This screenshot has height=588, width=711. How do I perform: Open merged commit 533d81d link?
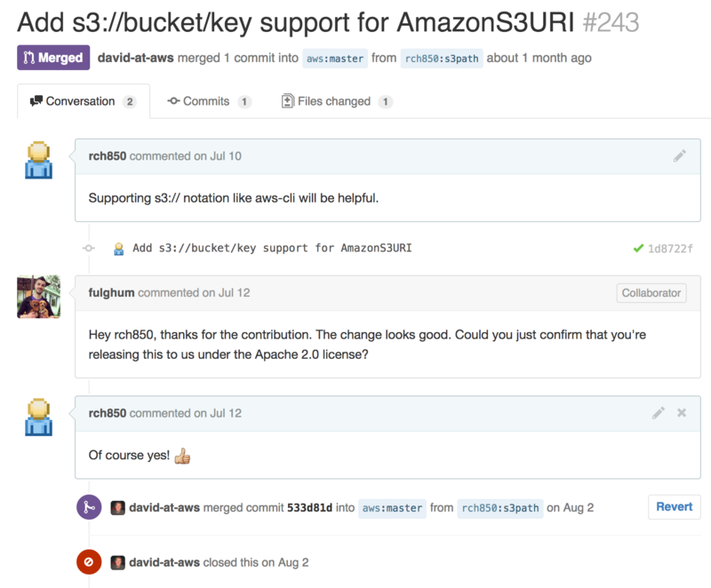tap(309, 508)
